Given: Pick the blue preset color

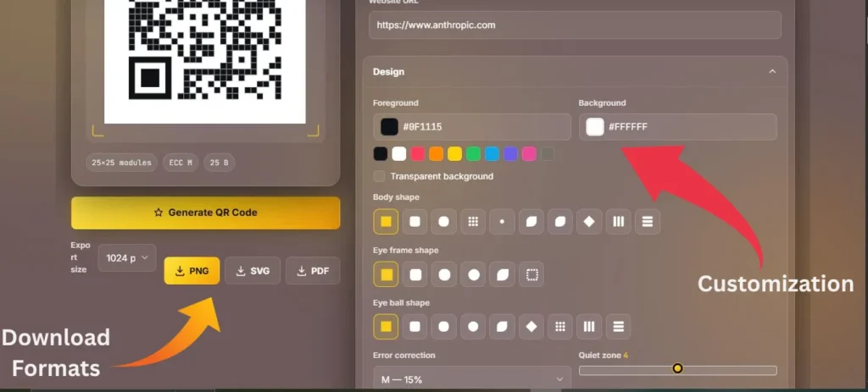Looking at the screenshot, I should point(492,154).
